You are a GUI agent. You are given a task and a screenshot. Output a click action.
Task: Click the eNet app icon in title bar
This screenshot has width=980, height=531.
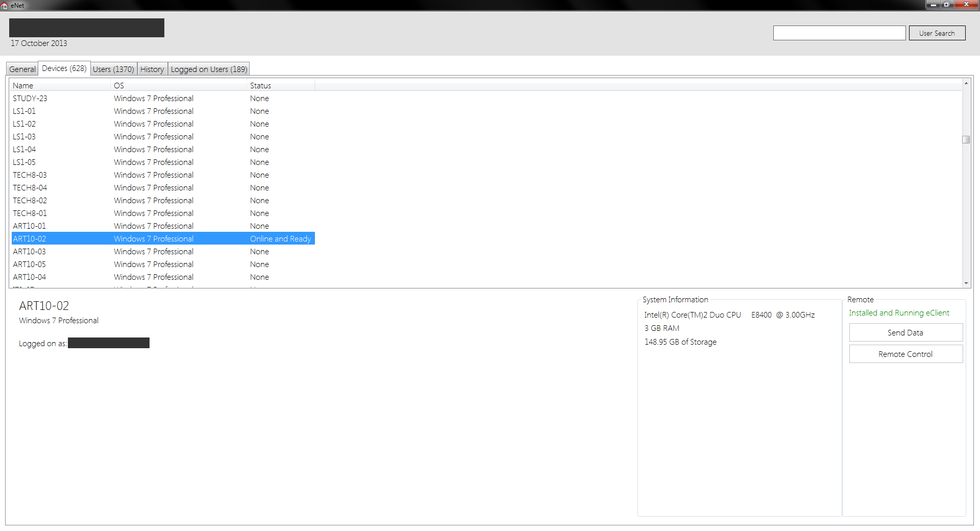[5, 5]
